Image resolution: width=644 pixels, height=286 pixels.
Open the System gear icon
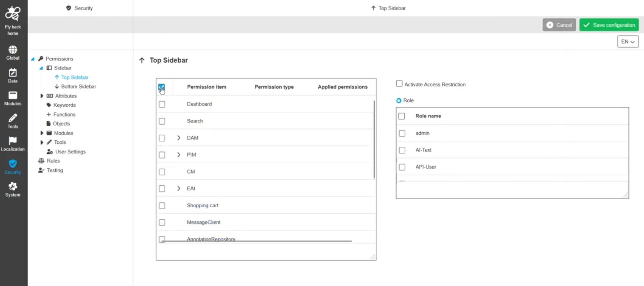(x=13, y=187)
